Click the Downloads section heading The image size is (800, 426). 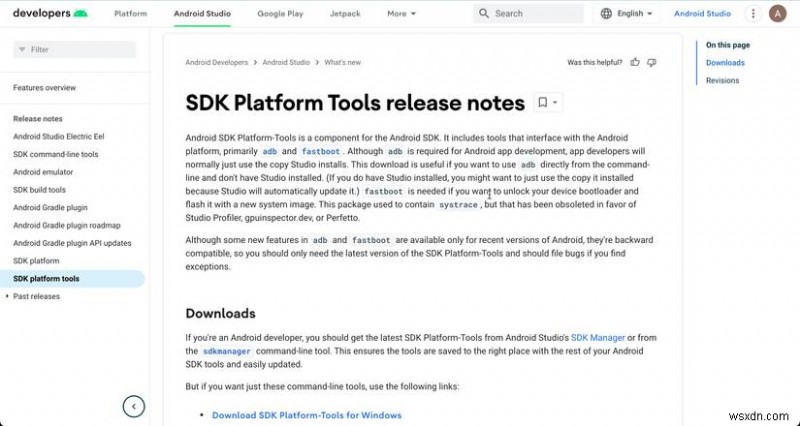[x=220, y=313]
